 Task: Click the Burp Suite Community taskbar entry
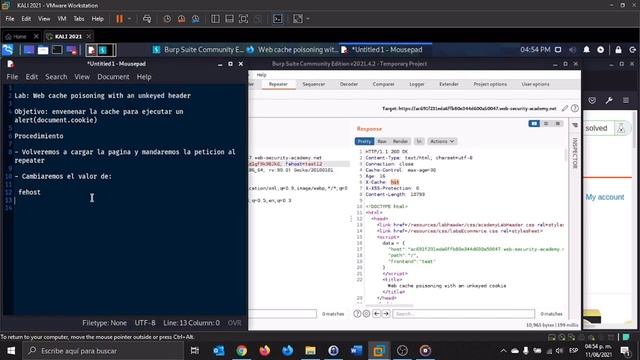pos(198,50)
